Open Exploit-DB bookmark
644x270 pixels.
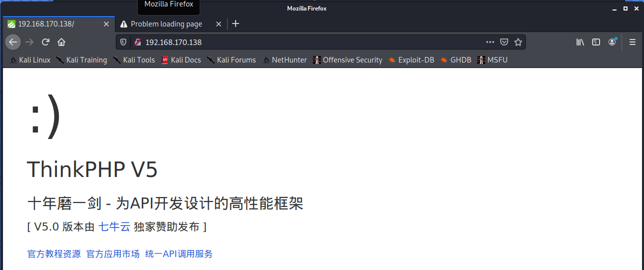[411, 60]
